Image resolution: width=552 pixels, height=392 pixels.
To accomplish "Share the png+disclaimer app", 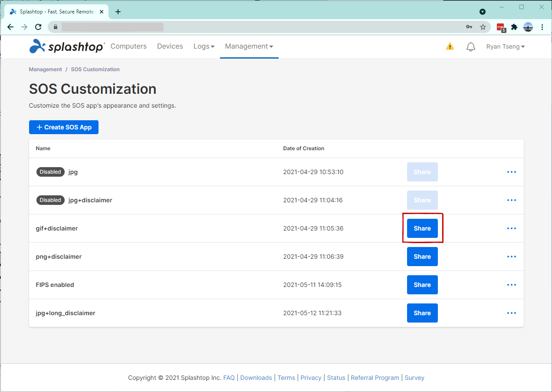I will [422, 257].
